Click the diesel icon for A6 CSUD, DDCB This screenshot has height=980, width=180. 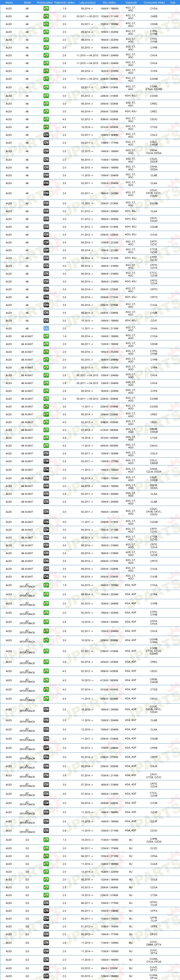tap(46, 160)
